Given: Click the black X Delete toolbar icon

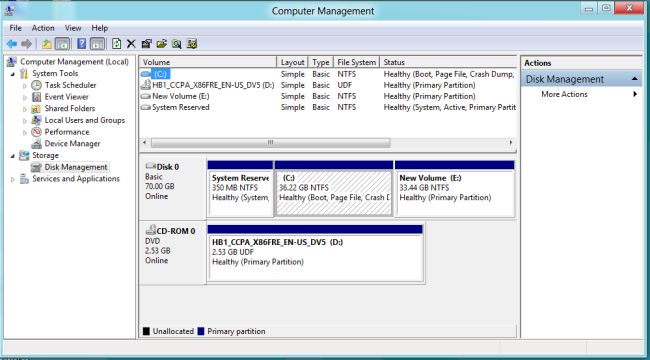Looking at the screenshot, I should 131,44.
